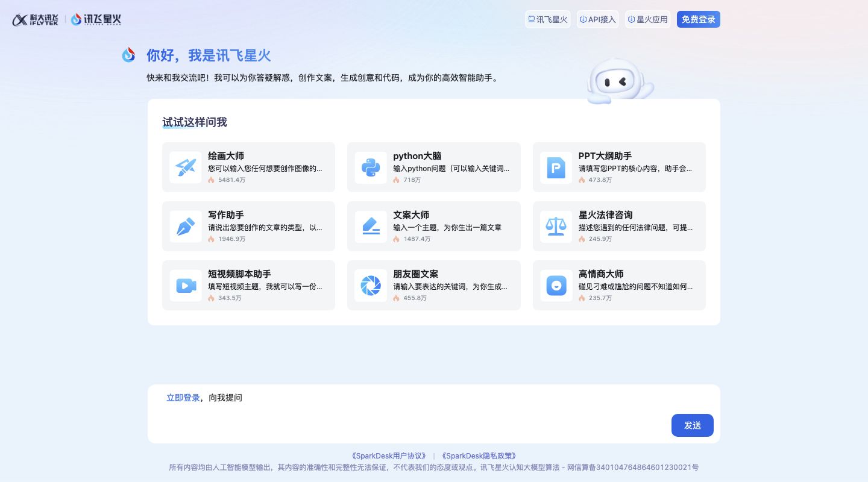Click the robot mascot illustration
Viewport: 868px width, 482px height.
tap(620, 81)
